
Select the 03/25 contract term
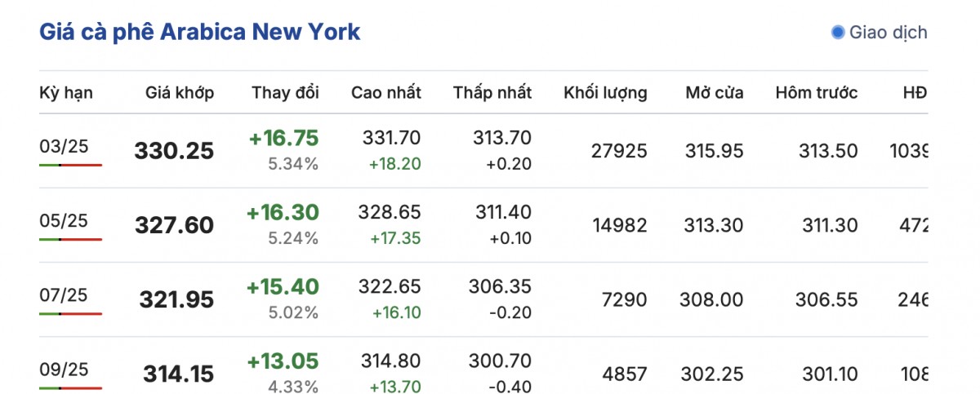coord(64,145)
